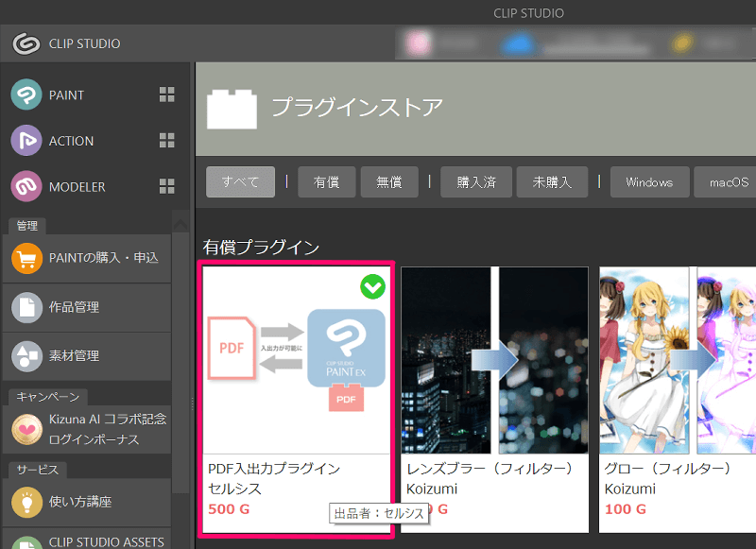756x549 pixels.
Task: Open the PDF plugin thumbnail image
Action: click(297, 360)
